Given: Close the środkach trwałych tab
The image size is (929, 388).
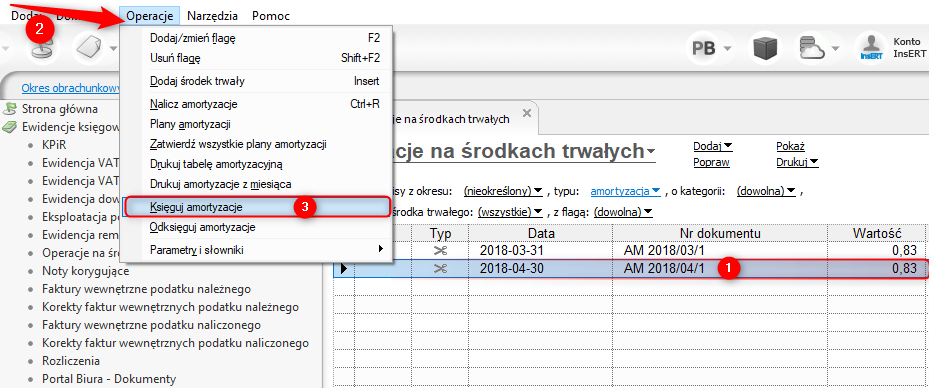Looking at the screenshot, I should pyautogui.click(x=527, y=113).
